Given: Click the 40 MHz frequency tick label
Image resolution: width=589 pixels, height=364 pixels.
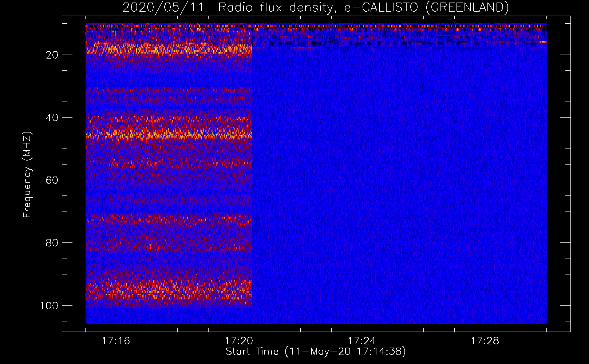Looking at the screenshot, I should tap(52, 118).
